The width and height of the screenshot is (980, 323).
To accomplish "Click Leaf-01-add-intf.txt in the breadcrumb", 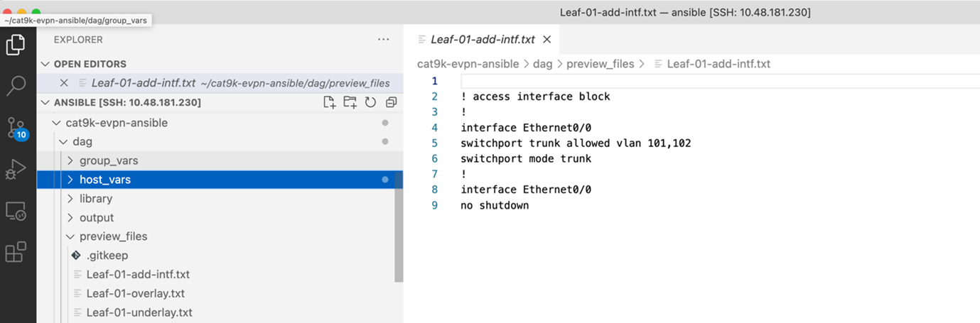I will point(718,64).
